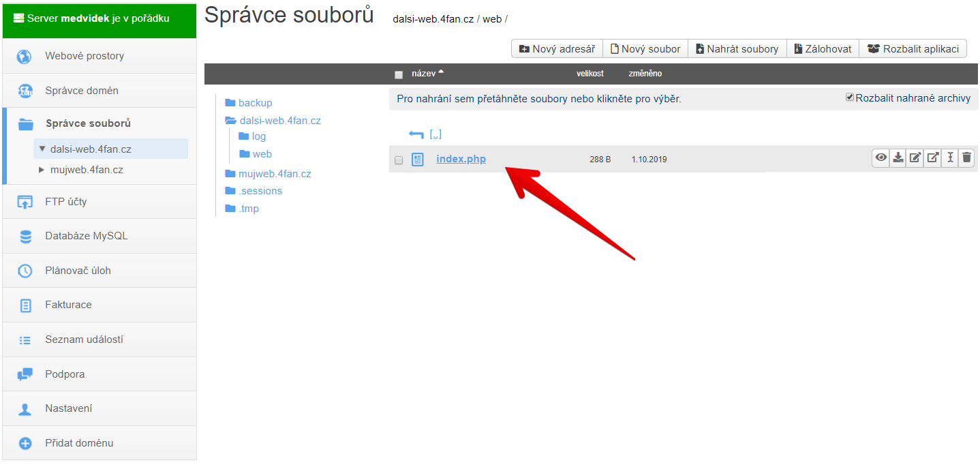Click the parent directory back-arrow icon
The width and height of the screenshot is (980, 467).
coord(416,134)
